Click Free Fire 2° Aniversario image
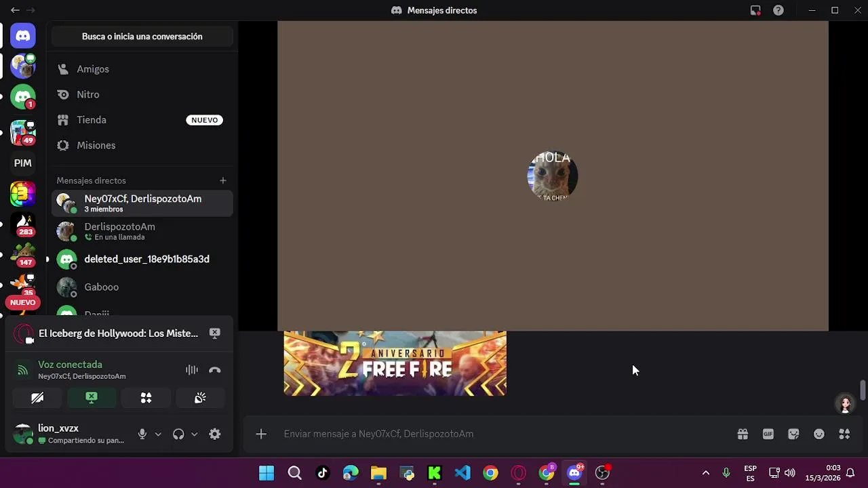Screen dimensions: 868x488 tap(395, 363)
